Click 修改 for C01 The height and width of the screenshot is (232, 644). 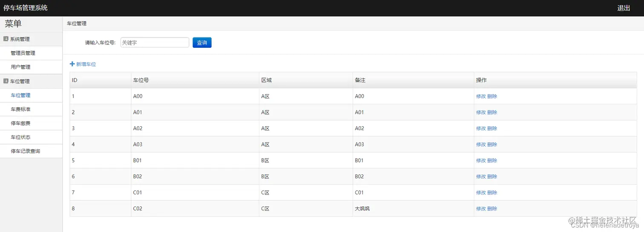481,193
